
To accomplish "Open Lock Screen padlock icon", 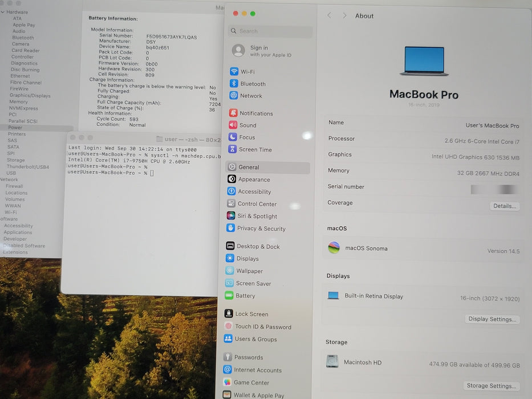I will (x=229, y=313).
